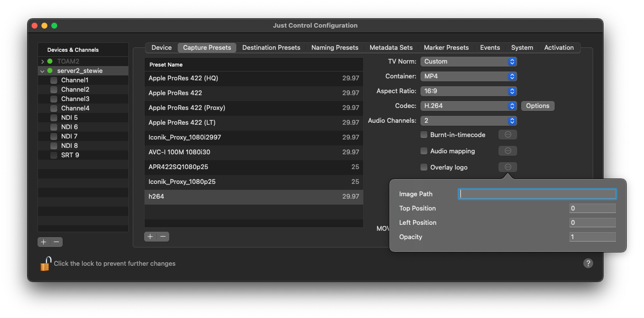Open the Aspect Ratio dropdown
The width and height of the screenshot is (644, 318).
[468, 91]
